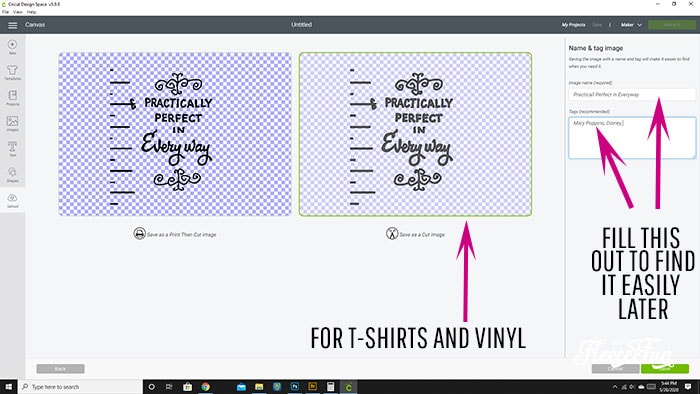Click the green Make It button
This screenshot has height=394, width=700.
[671, 25]
